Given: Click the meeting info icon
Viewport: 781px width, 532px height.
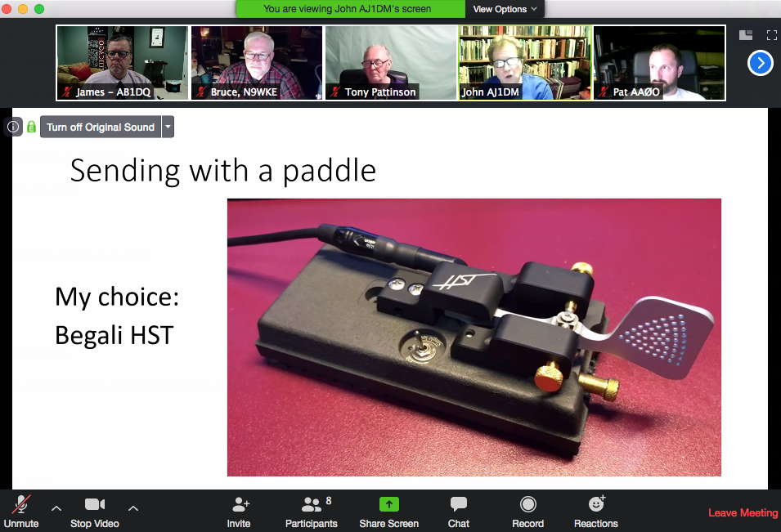Looking at the screenshot, I should tap(13, 127).
